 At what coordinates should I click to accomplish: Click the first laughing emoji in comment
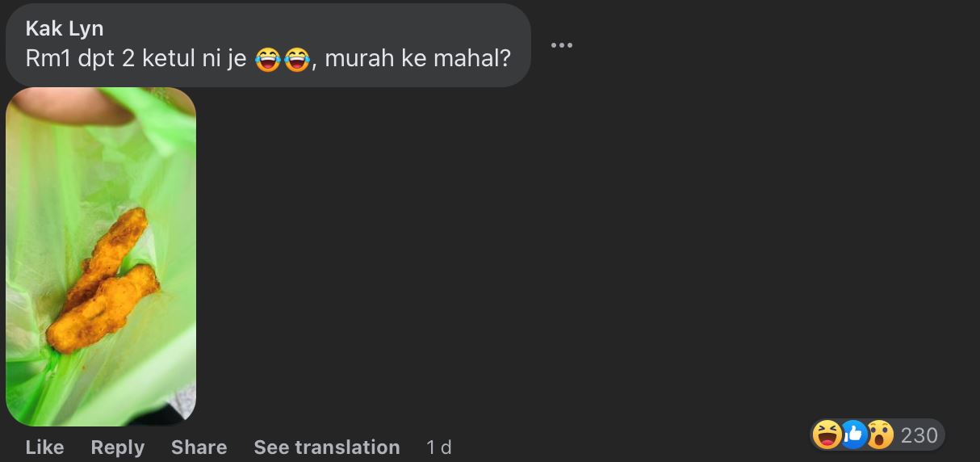(268, 59)
